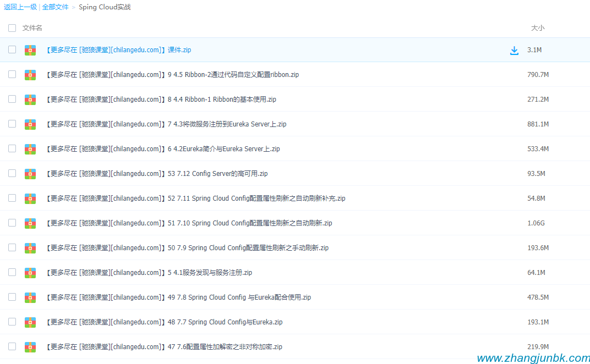
Task: Open file 51 7.10 配置属性刷新之自动刷新.zip
Action: [189, 223]
